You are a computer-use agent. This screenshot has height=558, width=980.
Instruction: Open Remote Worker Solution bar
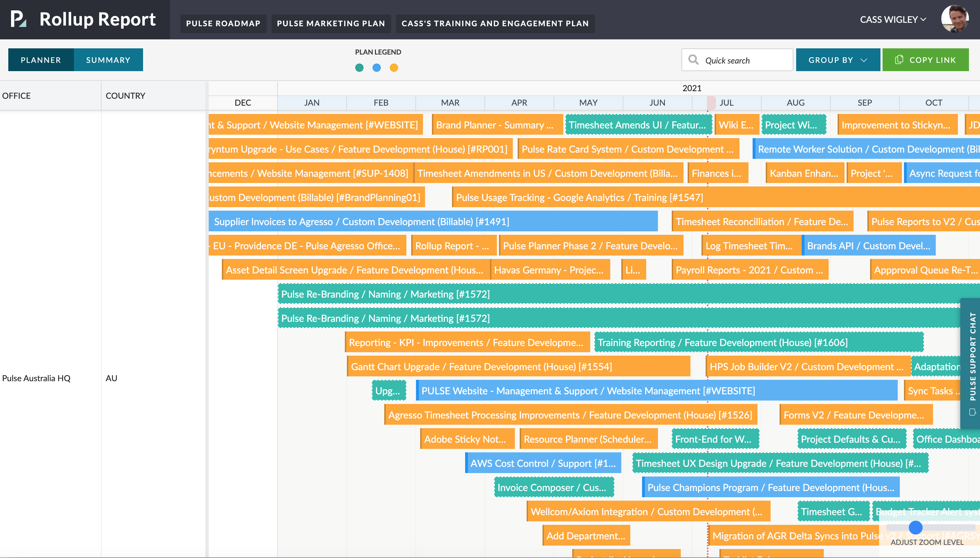(867, 149)
